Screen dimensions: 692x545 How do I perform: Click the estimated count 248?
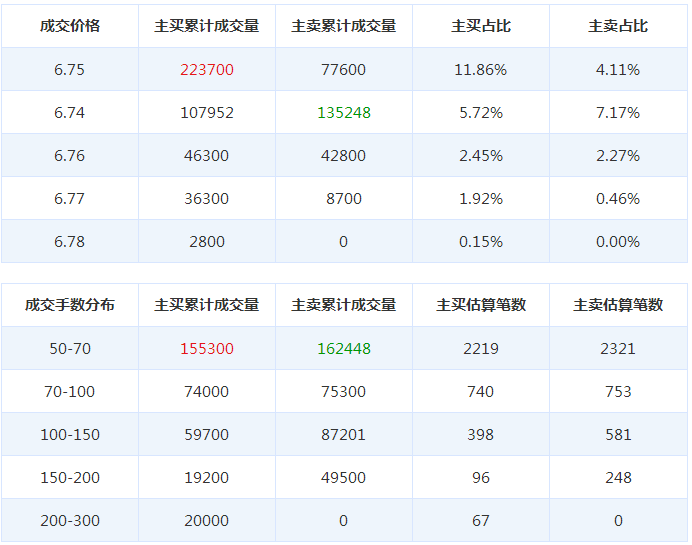[x=618, y=477]
